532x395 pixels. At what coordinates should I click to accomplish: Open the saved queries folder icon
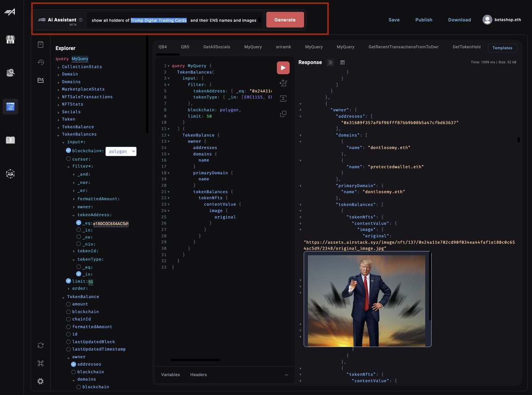(x=40, y=80)
